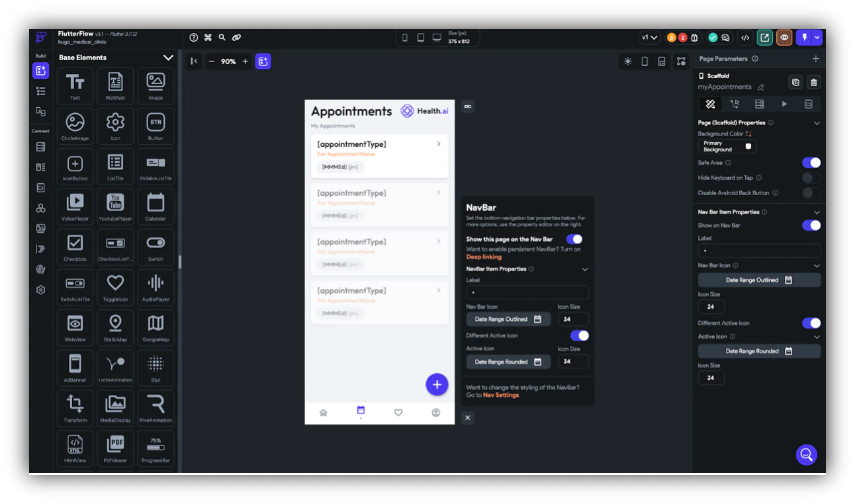This screenshot has width=855, height=504.
Task: Select the ListTile widget
Action: [x=115, y=167]
